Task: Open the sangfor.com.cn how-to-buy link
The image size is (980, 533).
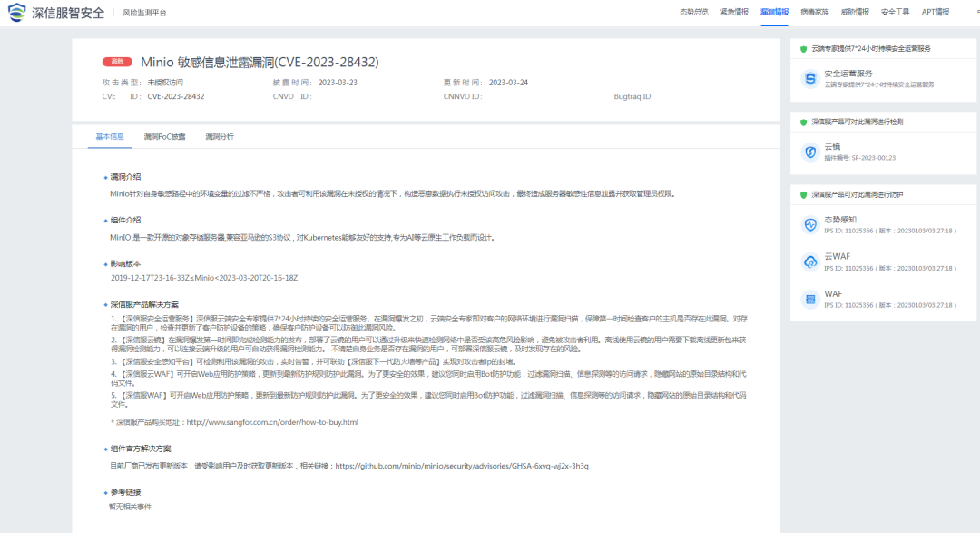Action: (272, 422)
